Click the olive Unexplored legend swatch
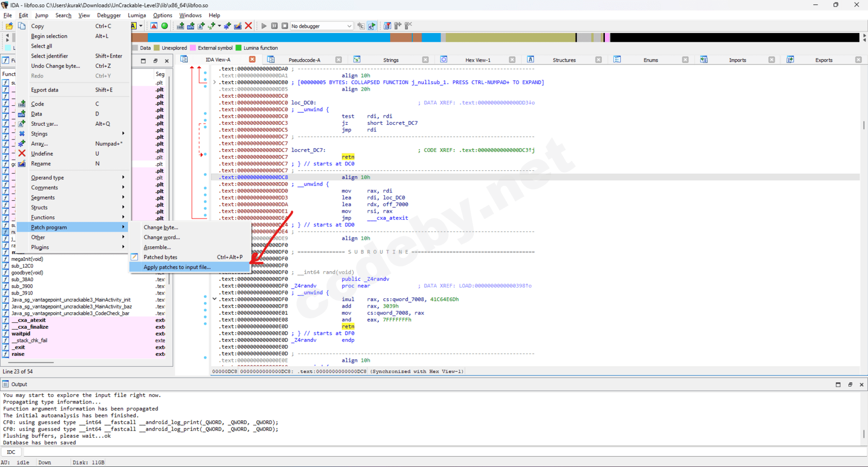The image size is (868, 467). pyautogui.click(x=157, y=48)
